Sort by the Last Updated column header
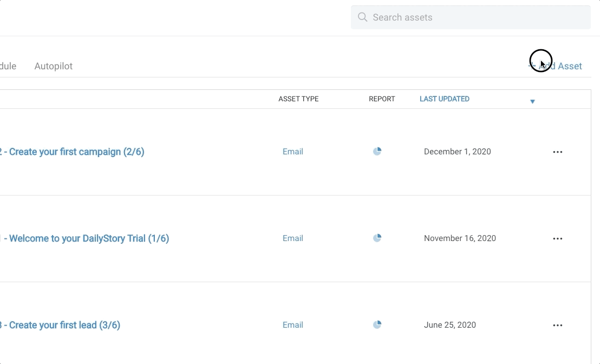The height and width of the screenshot is (364, 600). click(444, 99)
